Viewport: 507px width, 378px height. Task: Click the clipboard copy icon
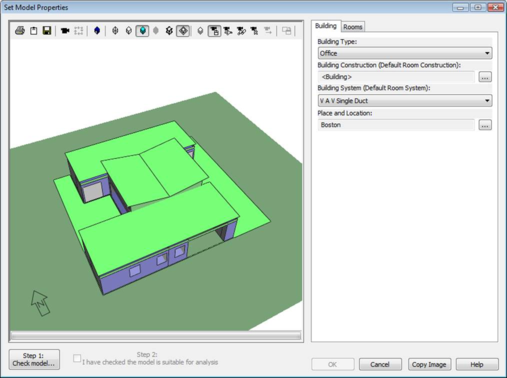click(33, 31)
